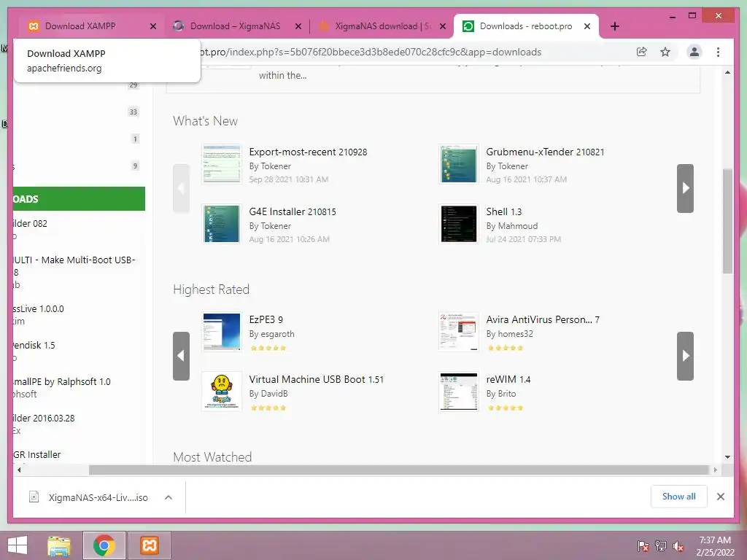
Task: Open Virtual Machine USB Boot 1.51 link
Action: [x=317, y=379]
